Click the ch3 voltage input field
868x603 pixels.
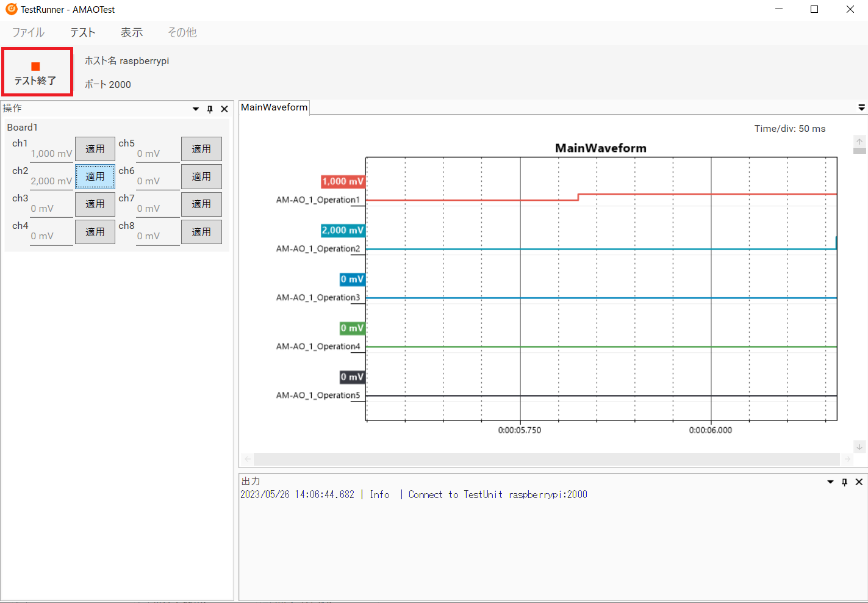click(x=51, y=209)
